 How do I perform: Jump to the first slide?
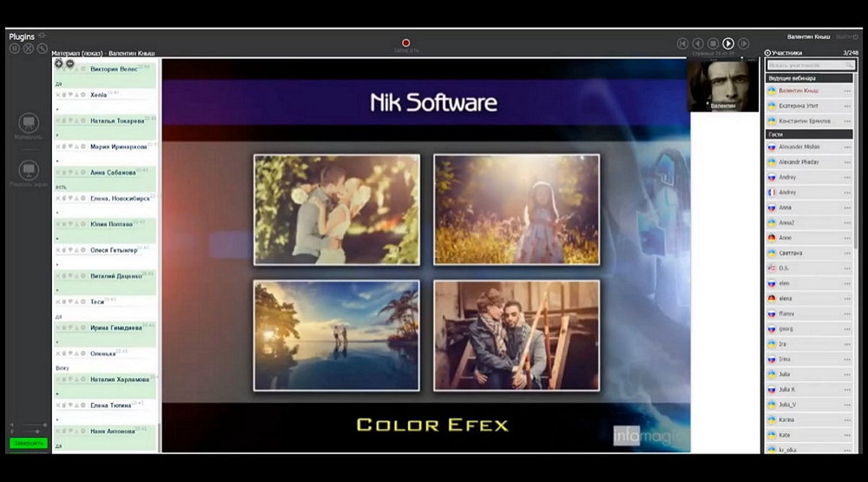(x=682, y=43)
